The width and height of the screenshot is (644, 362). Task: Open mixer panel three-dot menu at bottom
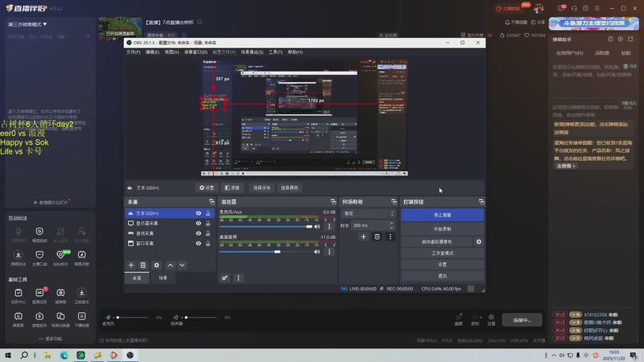(x=238, y=278)
